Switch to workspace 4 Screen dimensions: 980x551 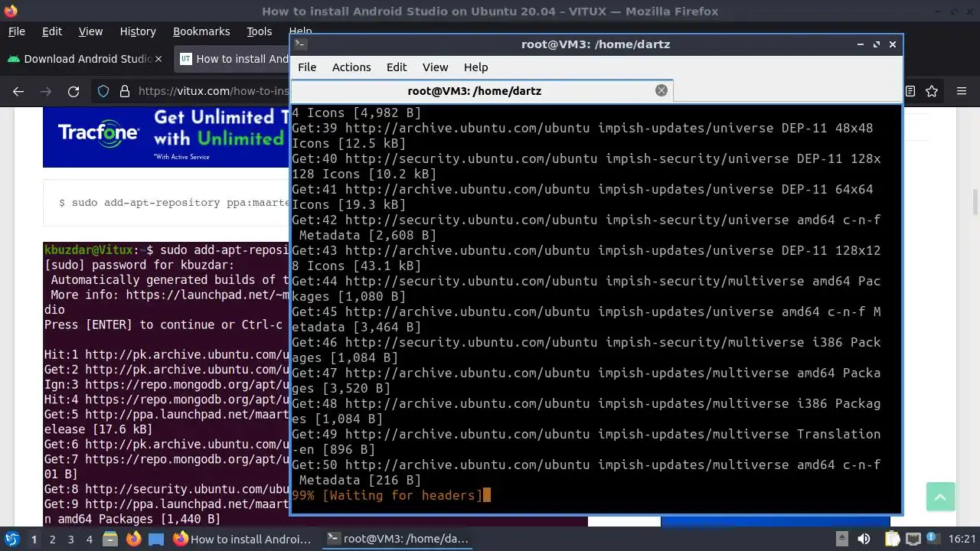pos(89,539)
